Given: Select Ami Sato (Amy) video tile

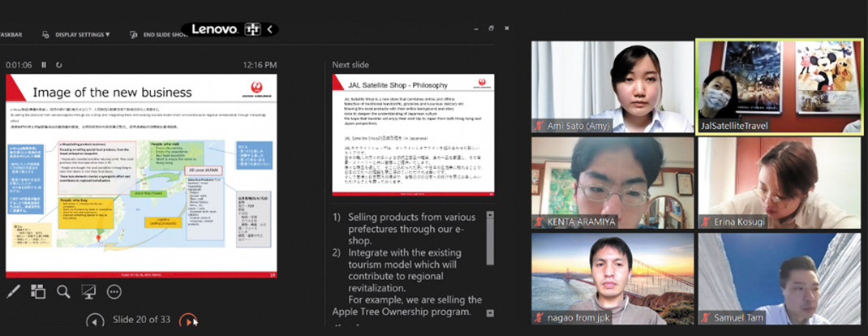Looking at the screenshot, I should (x=612, y=87).
